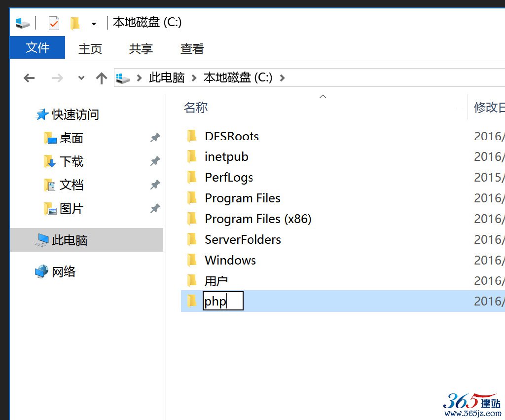Open 文档 in the navigation pane

tap(72, 185)
